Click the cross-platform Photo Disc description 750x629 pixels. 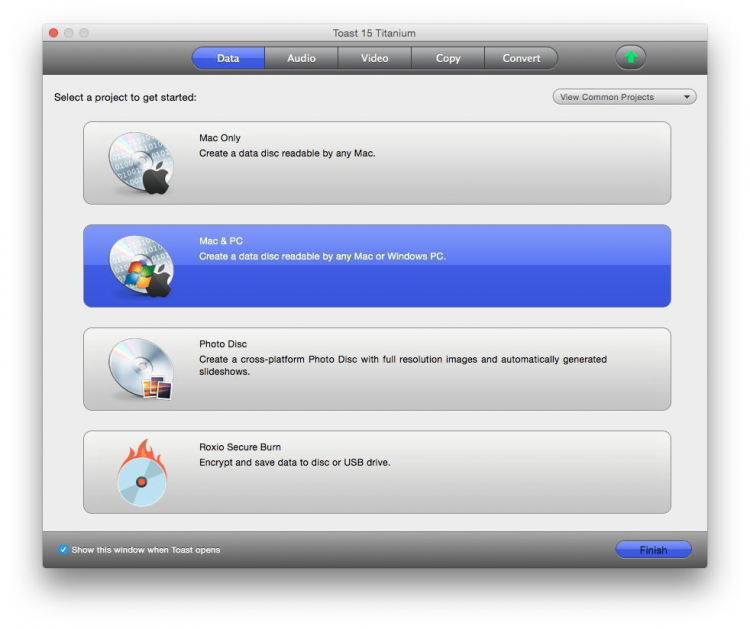pos(403,365)
